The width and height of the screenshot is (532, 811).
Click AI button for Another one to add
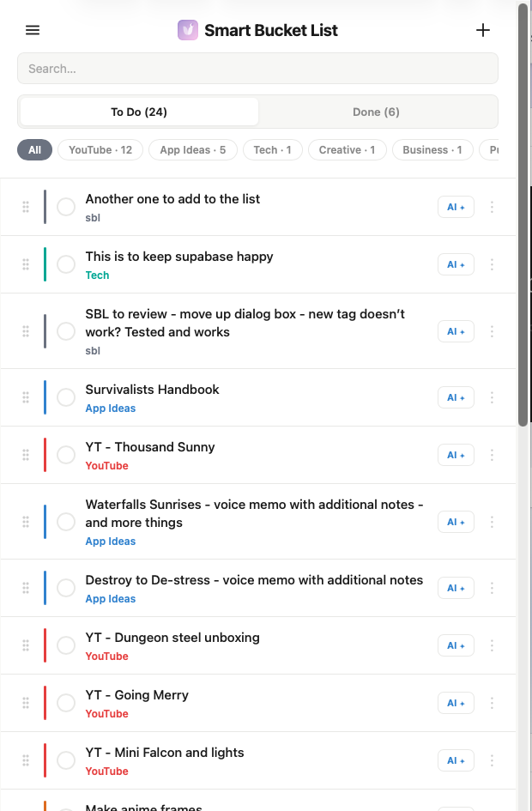click(x=456, y=207)
